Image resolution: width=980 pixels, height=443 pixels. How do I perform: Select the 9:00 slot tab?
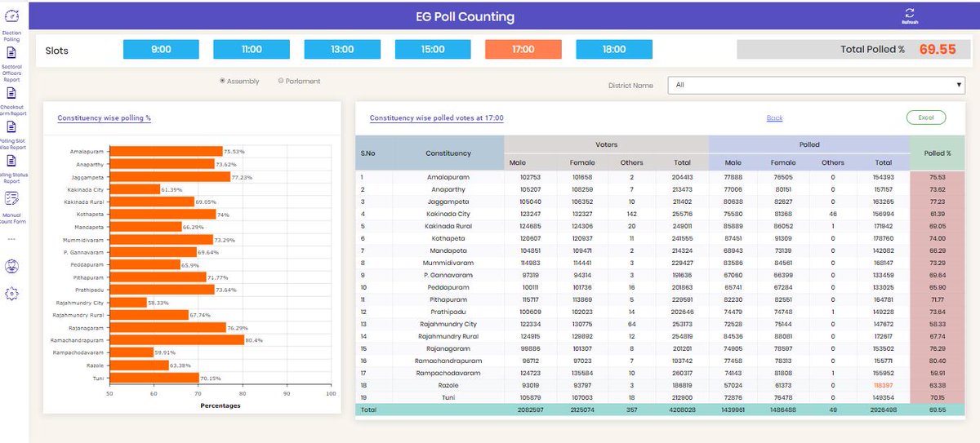[x=161, y=49]
